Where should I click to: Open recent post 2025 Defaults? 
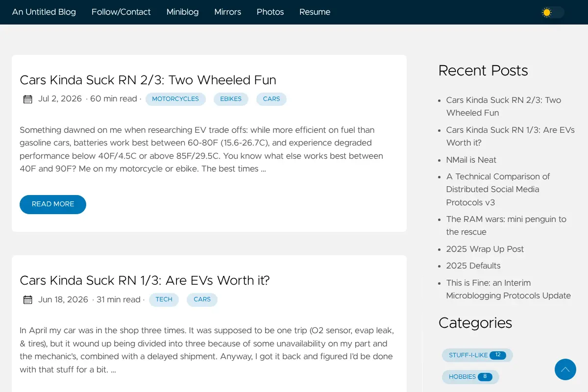(473, 266)
